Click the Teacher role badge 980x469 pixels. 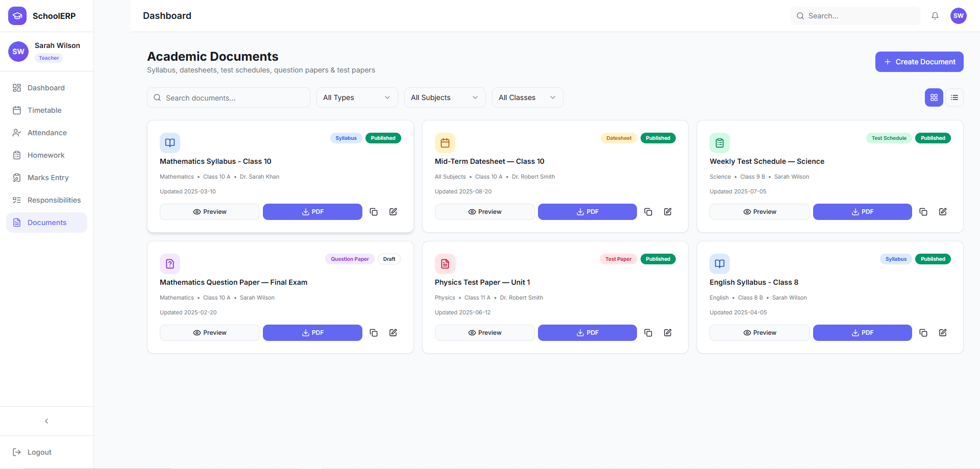click(49, 58)
